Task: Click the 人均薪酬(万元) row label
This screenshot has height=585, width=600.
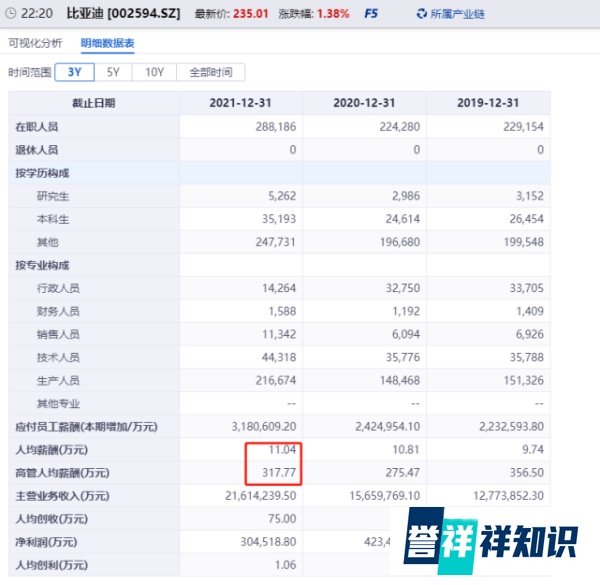Action: click(52, 450)
